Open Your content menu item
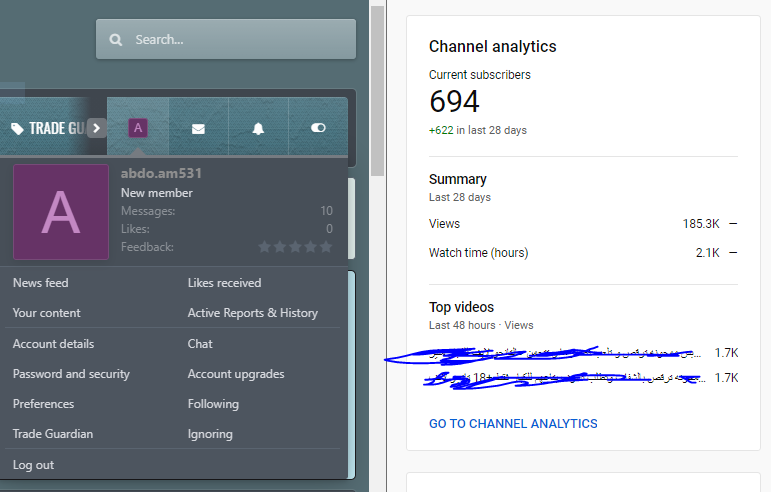The image size is (771, 492). [47, 313]
